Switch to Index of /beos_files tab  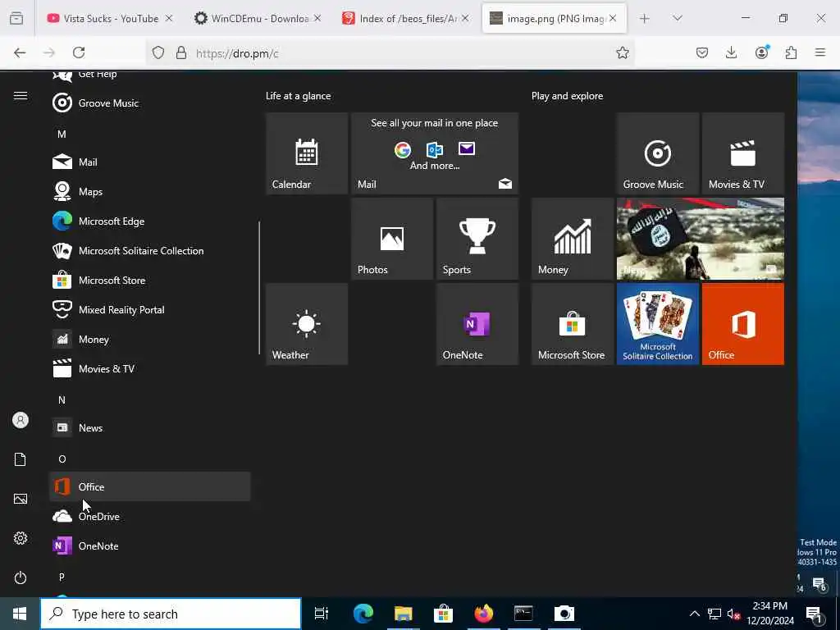point(405,18)
